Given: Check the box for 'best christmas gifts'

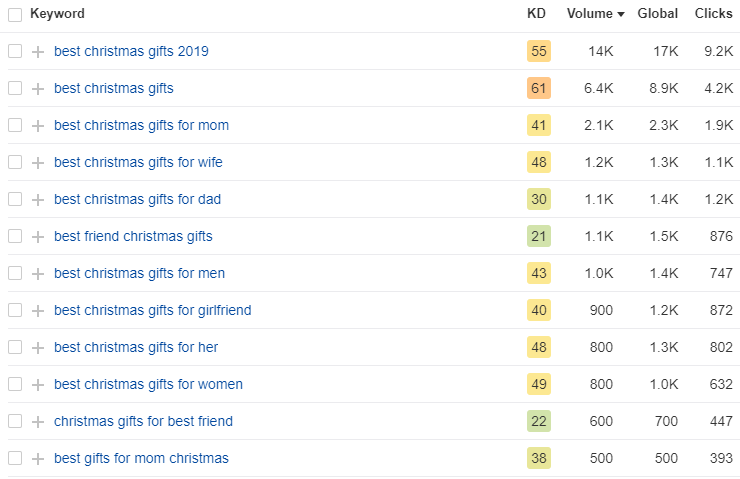Looking at the screenshot, I should coord(15,88).
